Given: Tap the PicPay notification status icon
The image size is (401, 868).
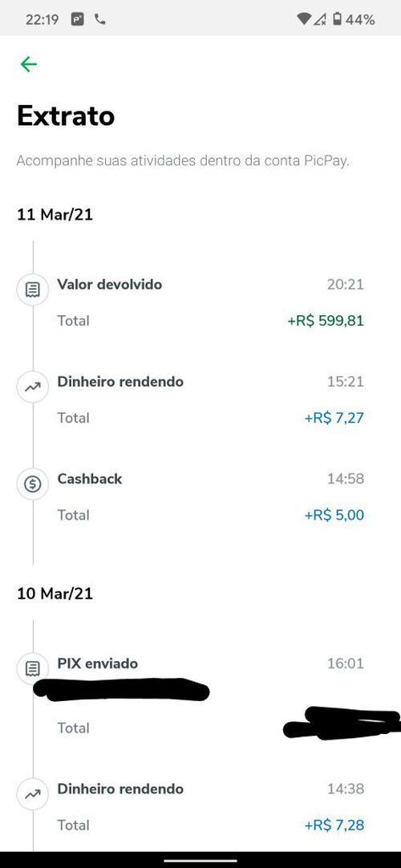Looking at the screenshot, I should click(x=78, y=19).
